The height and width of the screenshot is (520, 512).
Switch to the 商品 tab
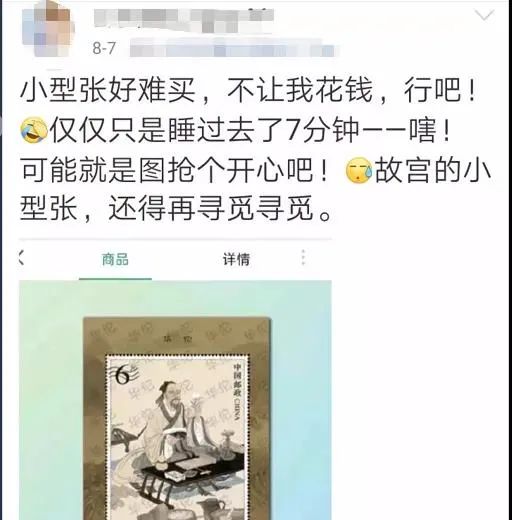click(115, 260)
